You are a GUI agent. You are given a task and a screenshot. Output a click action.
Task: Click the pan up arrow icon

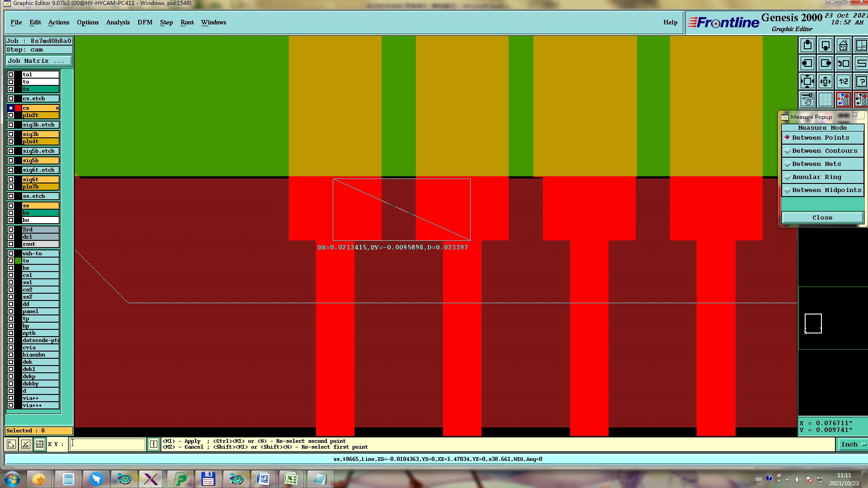(807, 45)
